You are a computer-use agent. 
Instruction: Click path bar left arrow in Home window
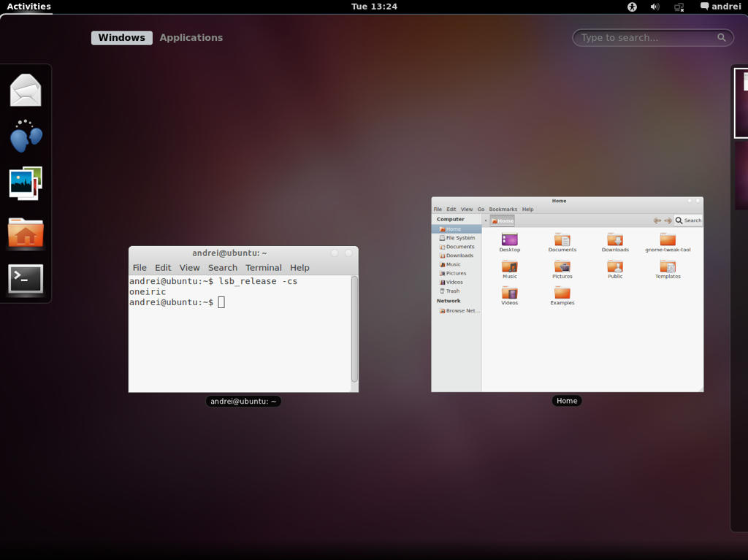pos(486,220)
